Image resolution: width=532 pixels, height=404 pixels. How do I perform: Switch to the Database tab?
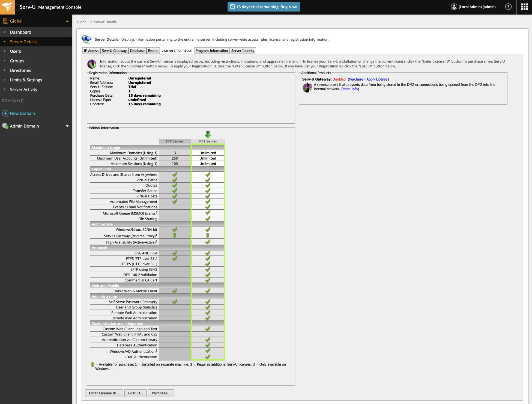[x=137, y=51]
